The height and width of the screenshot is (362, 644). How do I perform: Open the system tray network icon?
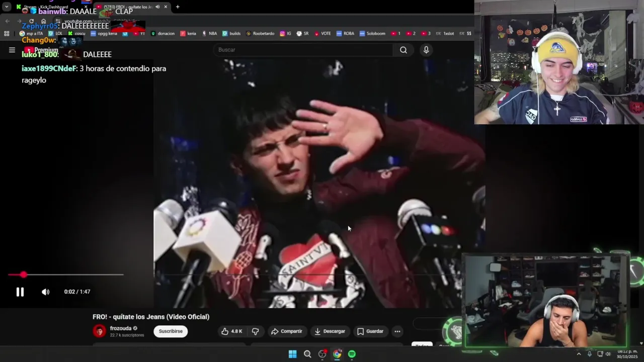click(600, 354)
